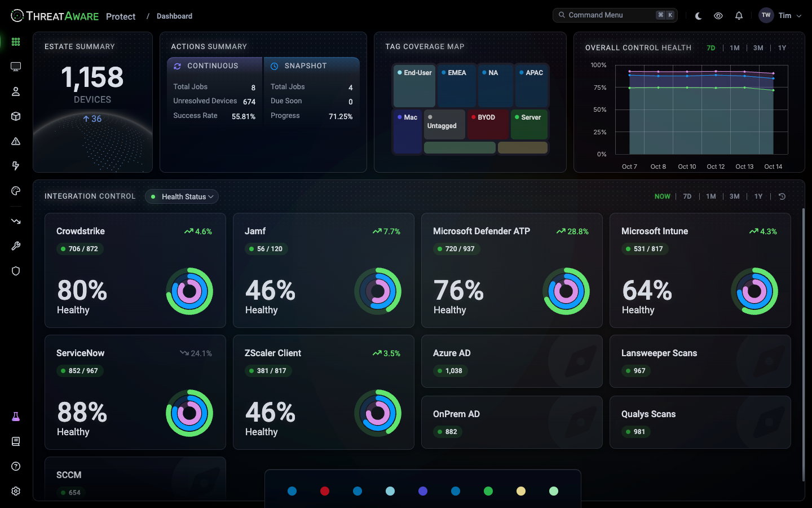This screenshot has height=508, width=812.
Task: Click the Integration Control vertical scrollbar
Action: coord(804,344)
